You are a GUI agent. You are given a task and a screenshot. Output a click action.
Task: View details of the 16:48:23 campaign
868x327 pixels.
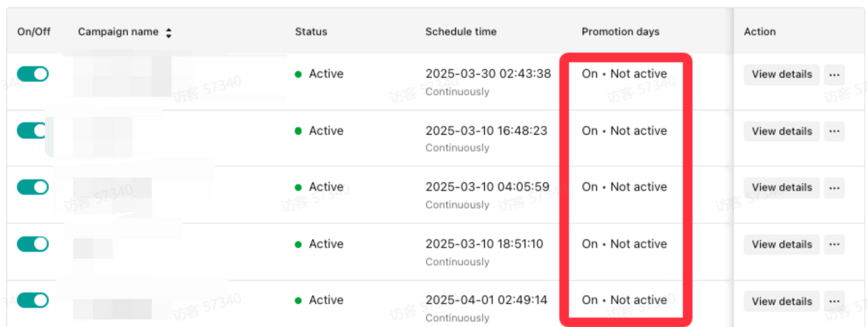(781, 131)
